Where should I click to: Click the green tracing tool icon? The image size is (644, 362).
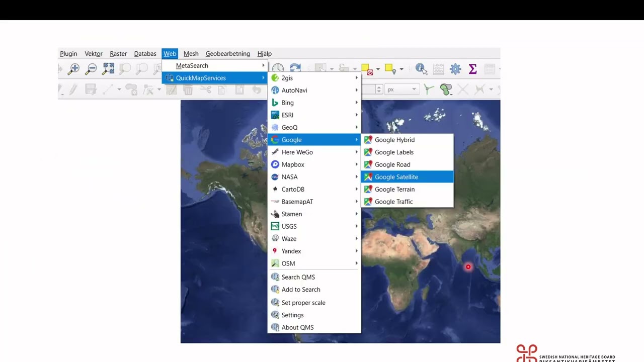click(x=429, y=89)
